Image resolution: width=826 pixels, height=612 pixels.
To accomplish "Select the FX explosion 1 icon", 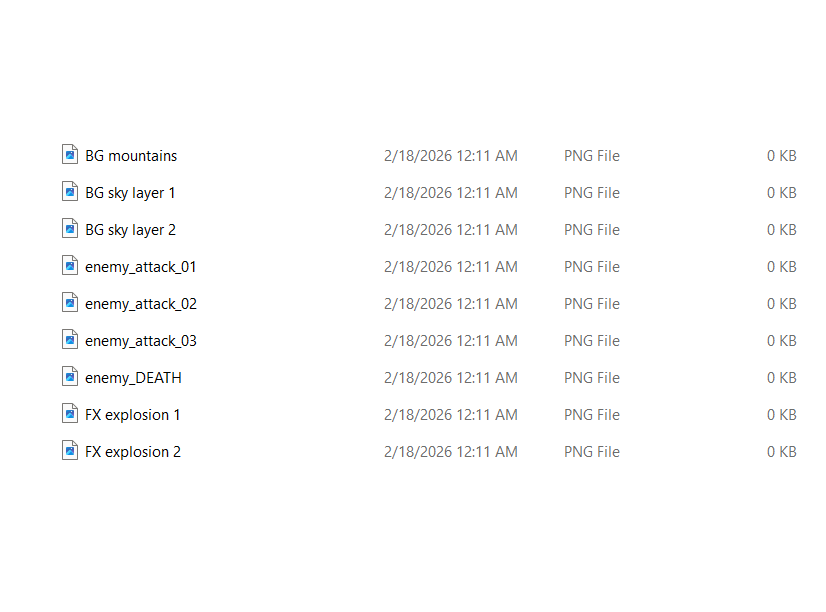I will [x=70, y=414].
